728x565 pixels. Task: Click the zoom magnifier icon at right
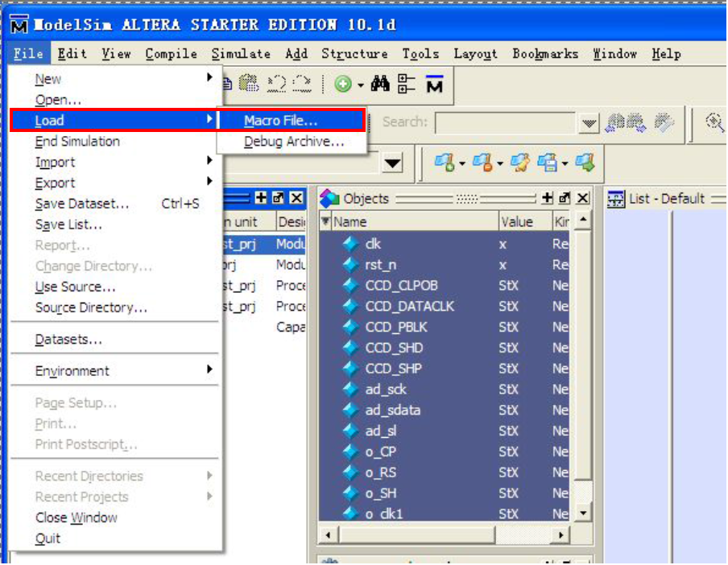tap(715, 122)
